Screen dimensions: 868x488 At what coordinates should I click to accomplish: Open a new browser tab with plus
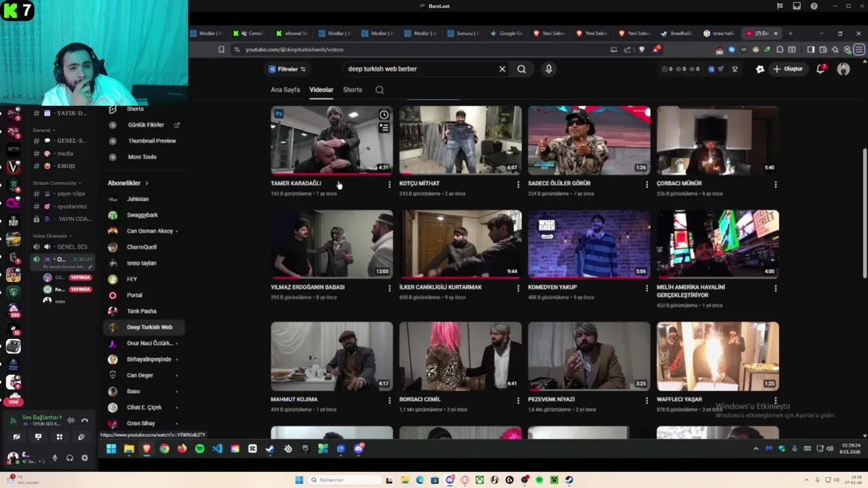791,33
